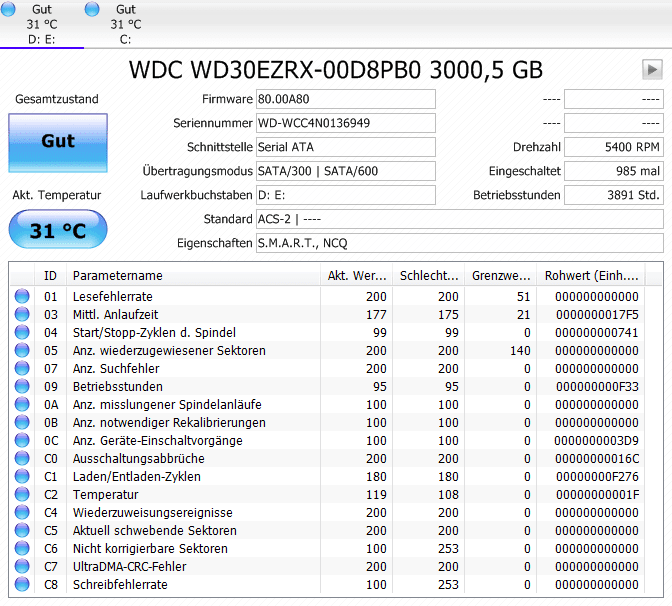
Task: Click the Drehzahl 5400 RPM field
Action: (614, 147)
